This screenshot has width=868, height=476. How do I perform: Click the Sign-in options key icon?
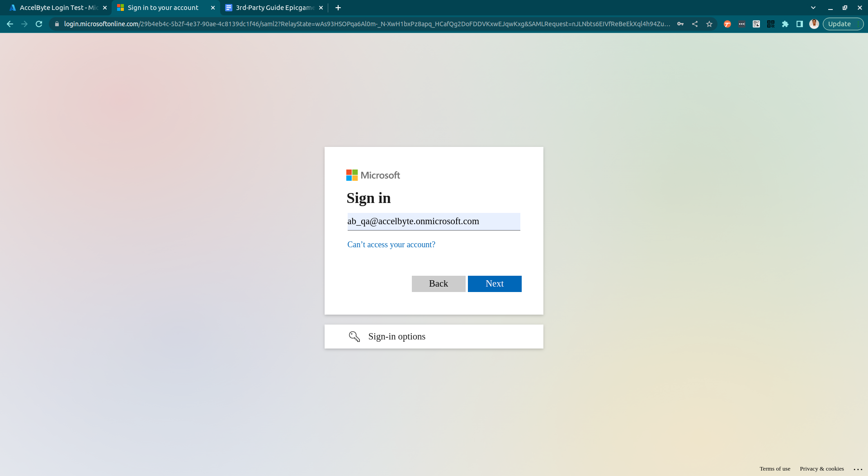tap(354, 336)
